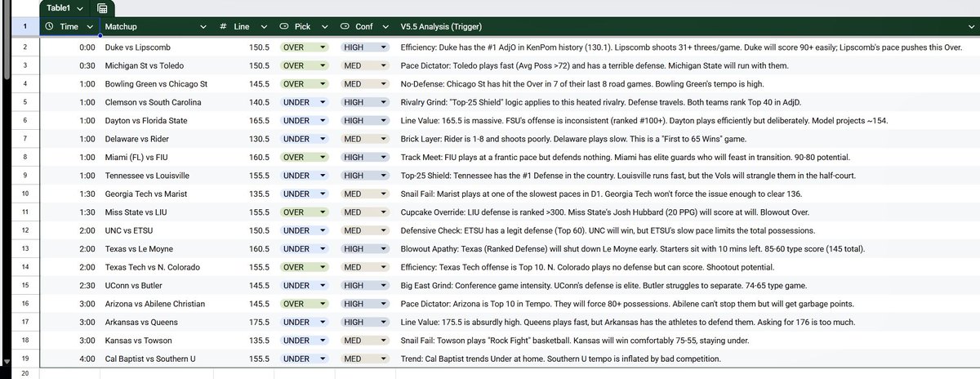Image resolution: width=980 pixels, height=379 pixels.
Task: Select the Defensive Check analysis cell
Action: tap(687, 230)
